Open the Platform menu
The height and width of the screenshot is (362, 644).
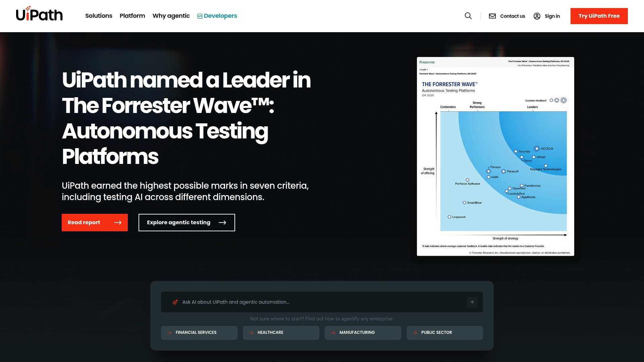132,16
